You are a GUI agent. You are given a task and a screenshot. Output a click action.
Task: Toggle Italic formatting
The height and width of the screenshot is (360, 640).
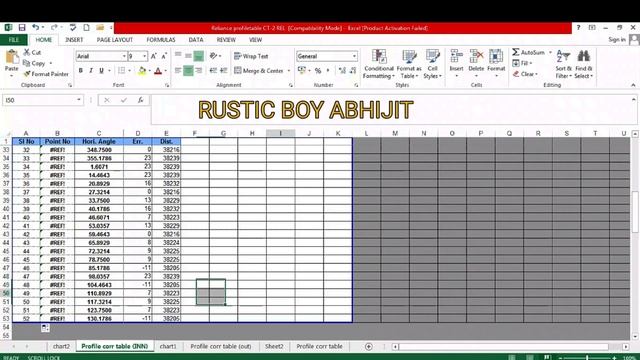[x=91, y=71]
